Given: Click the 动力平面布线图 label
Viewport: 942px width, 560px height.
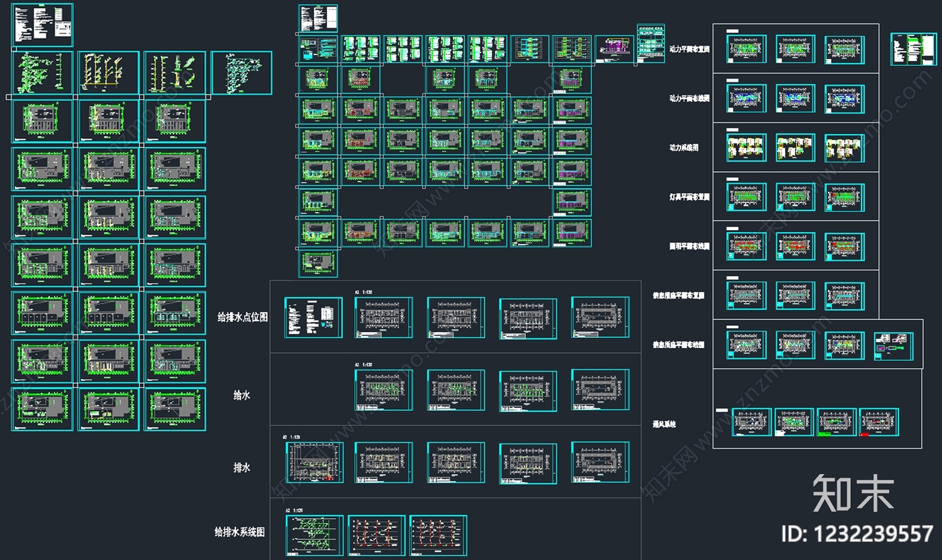Looking at the screenshot, I should (x=689, y=98).
